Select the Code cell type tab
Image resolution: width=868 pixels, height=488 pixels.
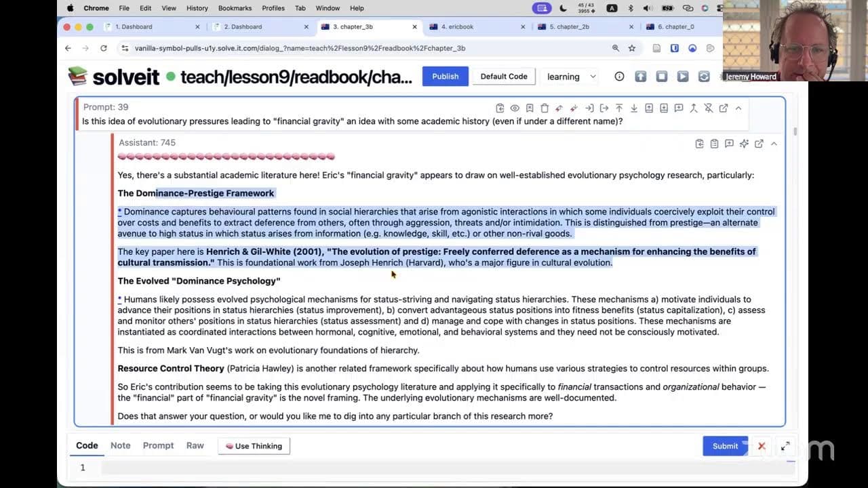[x=87, y=445]
